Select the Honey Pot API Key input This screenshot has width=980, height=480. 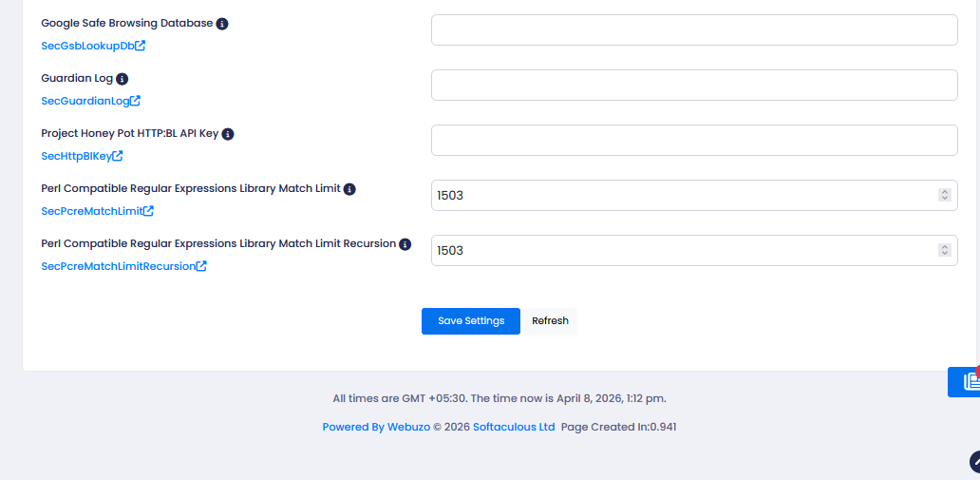[x=694, y=141]
